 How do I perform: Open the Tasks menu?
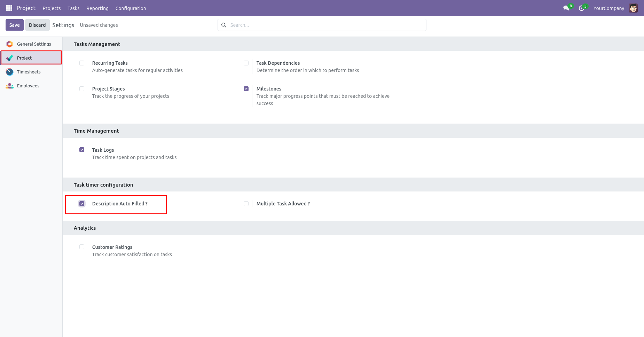(73, 8)
